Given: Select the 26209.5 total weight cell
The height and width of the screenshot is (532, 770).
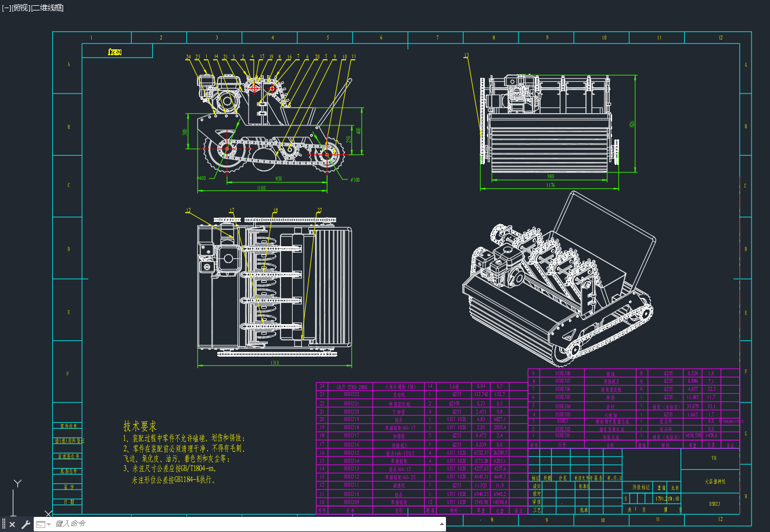Looking at the screenshot, I should click(x=500, y=452).
